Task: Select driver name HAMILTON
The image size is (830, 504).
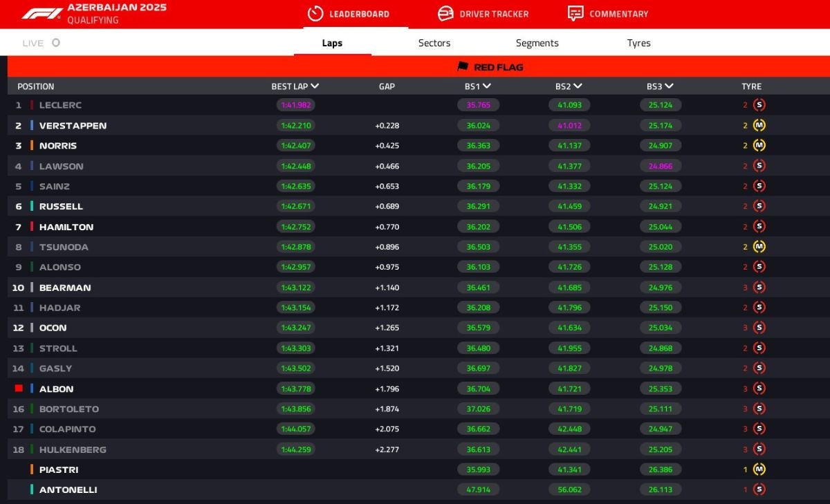Action: [x=66, y=227]
